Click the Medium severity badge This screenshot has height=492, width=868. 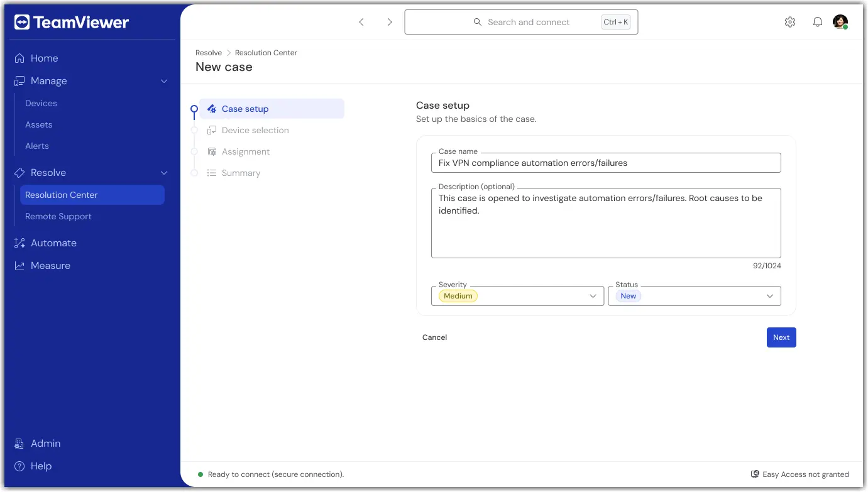[458, 296]
